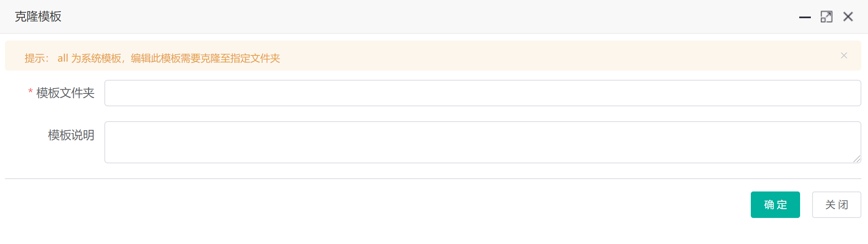Click the 模板说明 field label

pyautogui.click(x=71, y=135)
